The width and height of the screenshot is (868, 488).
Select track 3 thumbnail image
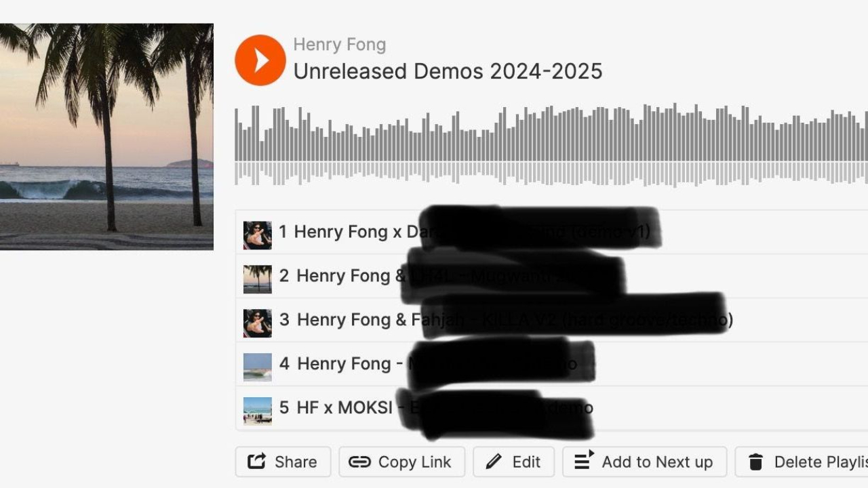(258, 323)
